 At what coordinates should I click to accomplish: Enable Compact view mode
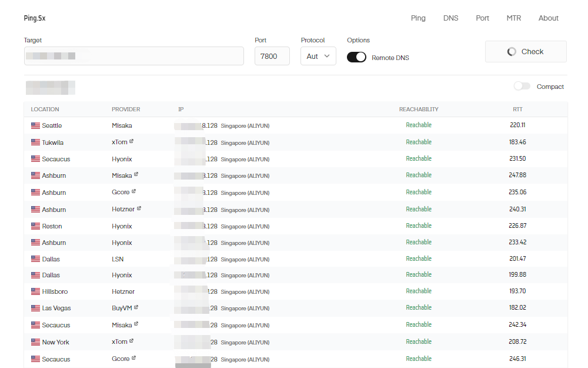[x=522, y=86]
